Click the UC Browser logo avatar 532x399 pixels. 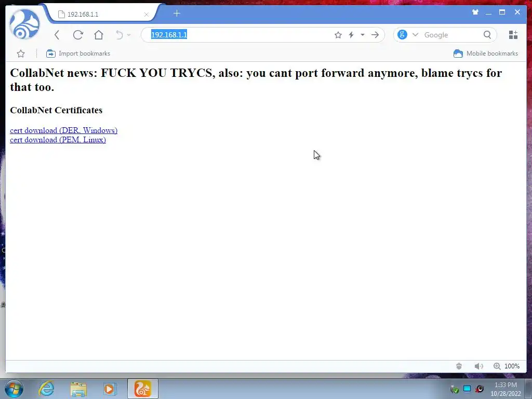coord(24,24)
